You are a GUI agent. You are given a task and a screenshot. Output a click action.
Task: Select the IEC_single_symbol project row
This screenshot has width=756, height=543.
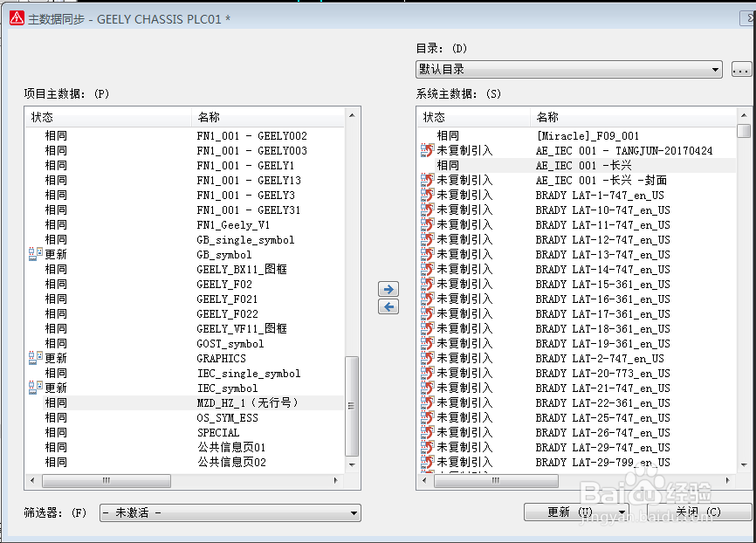pyautogui.click(x=185, y=374)
